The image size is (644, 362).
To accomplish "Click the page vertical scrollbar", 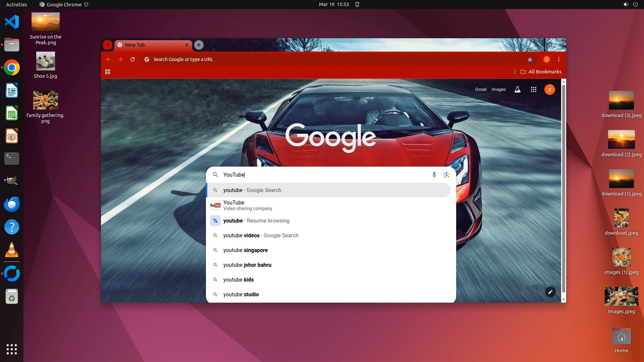I will tap(563, 188).
